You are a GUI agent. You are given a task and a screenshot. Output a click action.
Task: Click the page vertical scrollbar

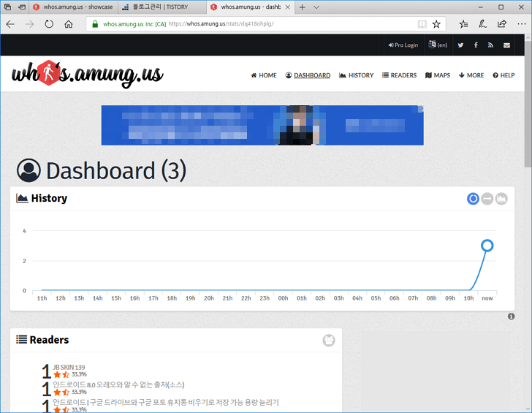tap(528, 104)
